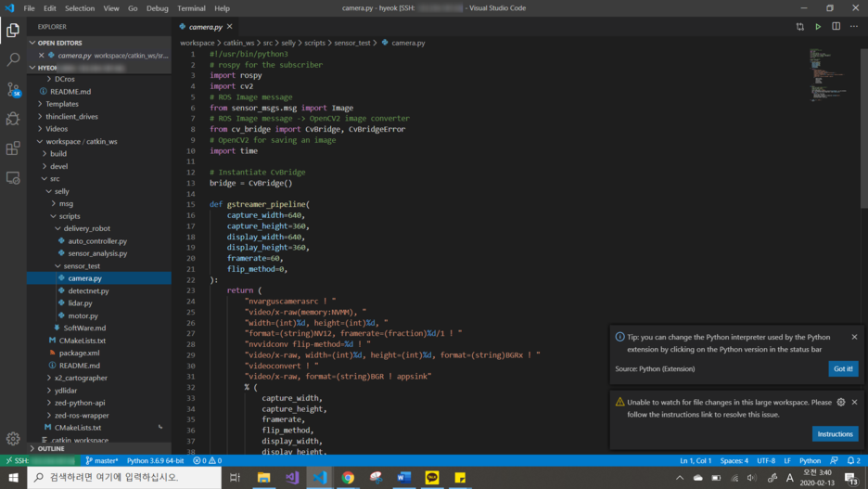
Task: Open the editor More Actions ellipsis
Action: (853, 27)
